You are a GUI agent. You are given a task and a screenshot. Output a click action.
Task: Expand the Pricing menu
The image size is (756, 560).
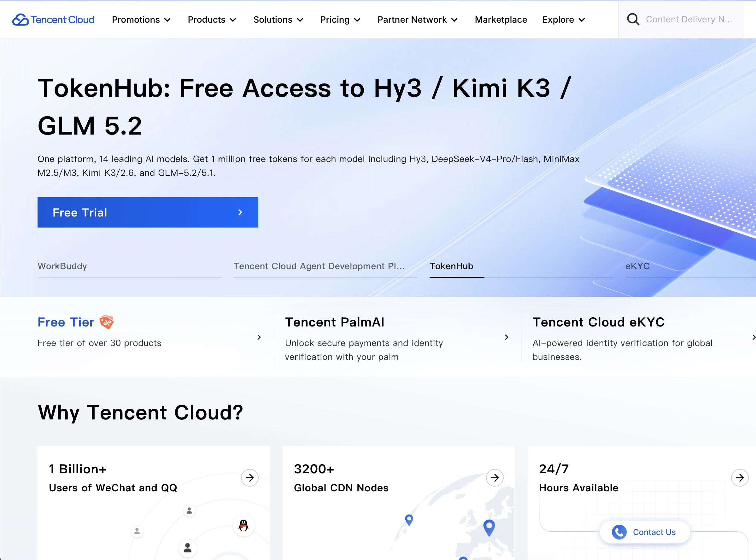(340, 20)
